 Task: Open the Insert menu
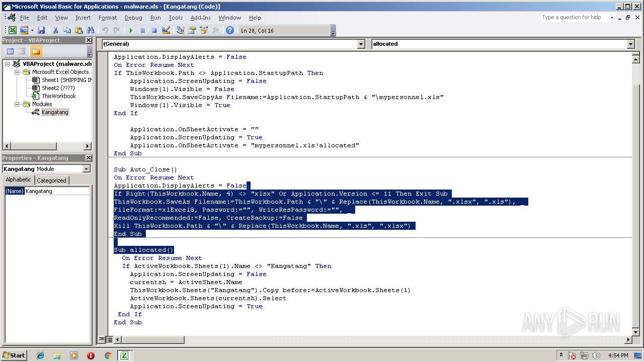pyautogui.click(x=83, y=18)
